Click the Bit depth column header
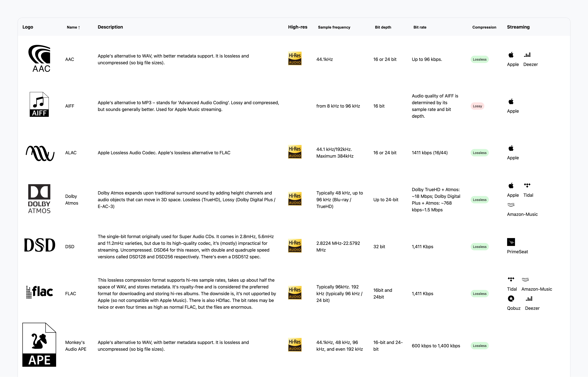The height and width of the screenshot is (377, 588). pyautogui.click(x=383, y=27)
